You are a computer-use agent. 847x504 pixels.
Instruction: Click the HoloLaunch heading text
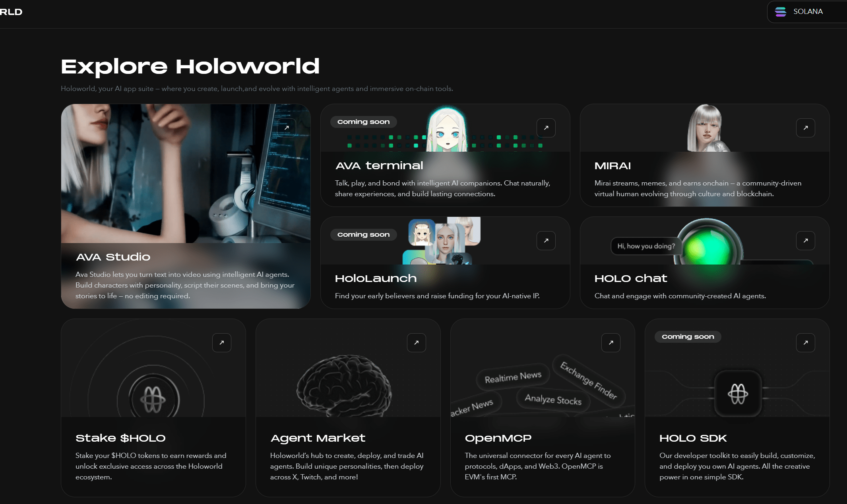coord(376,278)
